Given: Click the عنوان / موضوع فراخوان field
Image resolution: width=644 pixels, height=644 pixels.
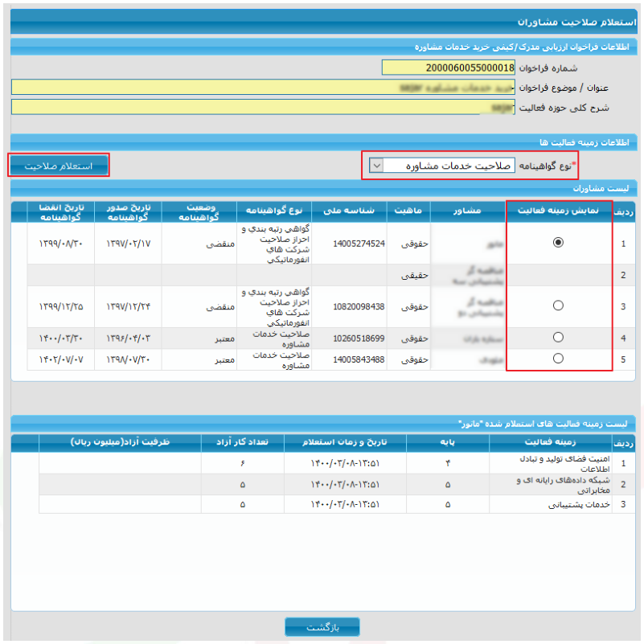Looking at the screenshot, I should click(x=263, y=87).
